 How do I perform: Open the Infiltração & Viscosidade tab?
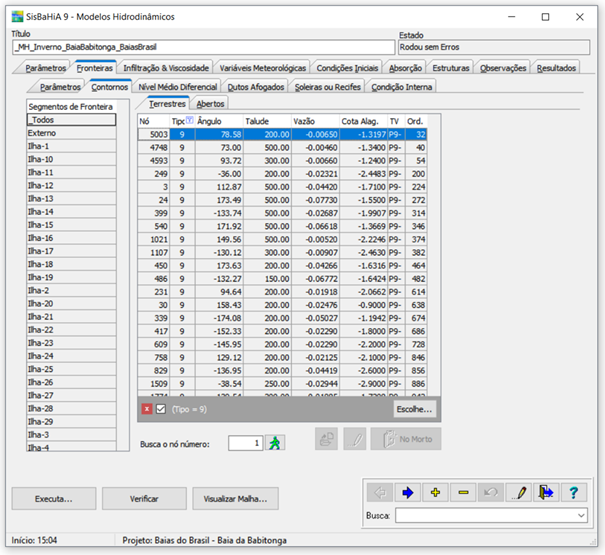[x=166, y=68]
